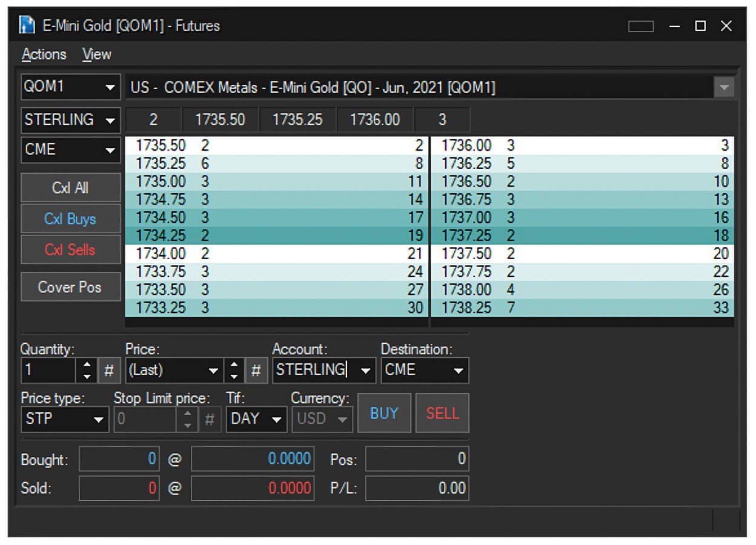Image resolution: width=756 pixels, height=545 pixels.
Task: Click the Price # keypad button
Action: click(256, 371)
